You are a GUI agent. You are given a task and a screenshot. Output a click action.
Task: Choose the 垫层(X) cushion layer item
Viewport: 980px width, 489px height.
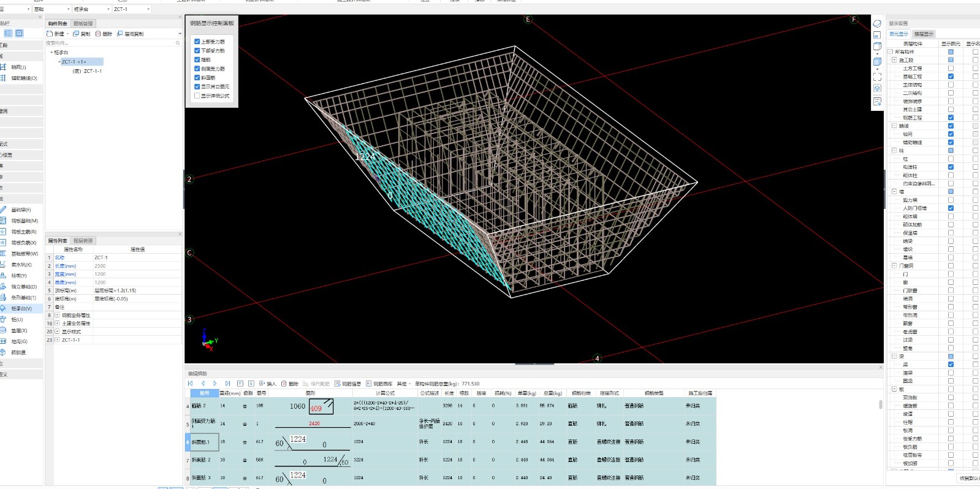19,330
